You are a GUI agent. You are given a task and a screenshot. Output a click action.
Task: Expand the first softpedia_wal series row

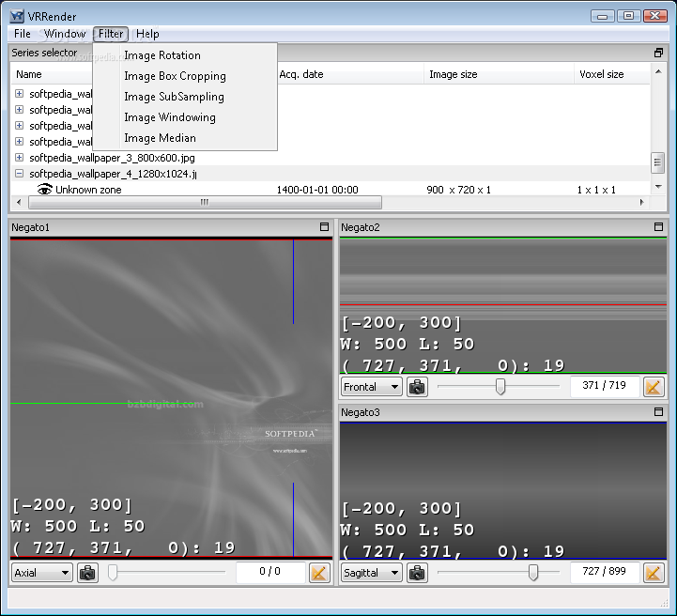(x=19, y=93)
